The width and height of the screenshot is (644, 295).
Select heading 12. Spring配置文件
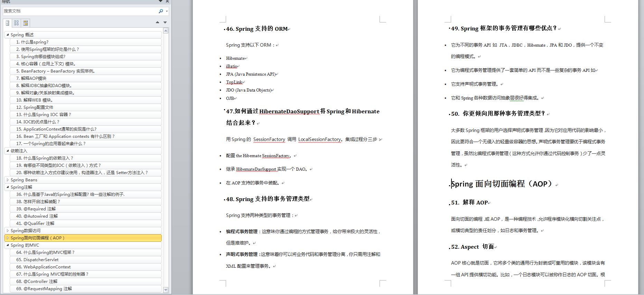pos(85,107)
